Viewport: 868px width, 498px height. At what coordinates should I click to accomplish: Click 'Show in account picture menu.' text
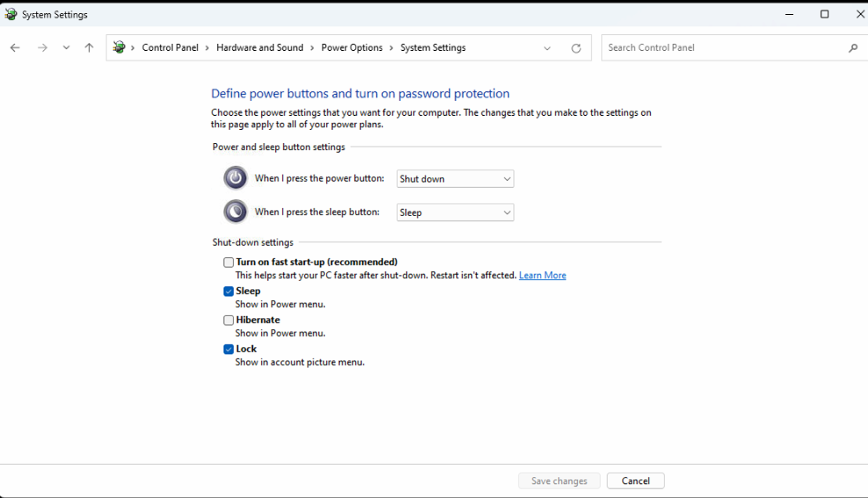[300, 362]
